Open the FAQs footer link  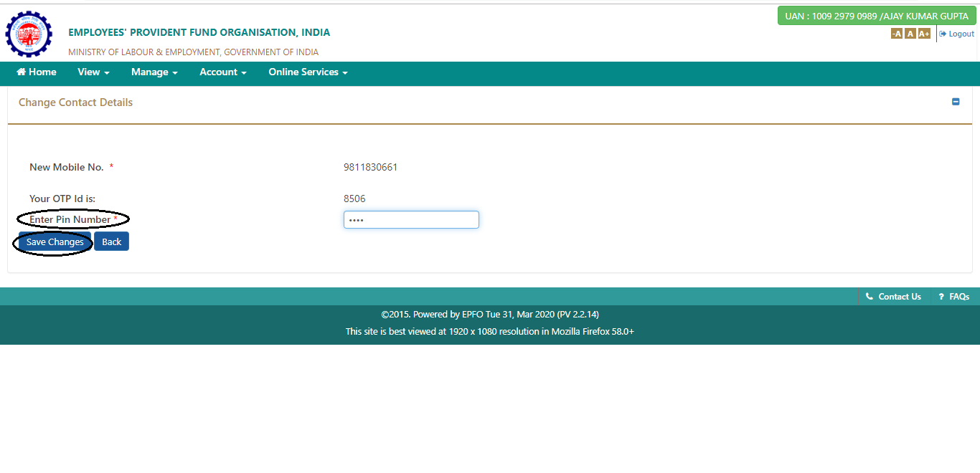(954, 297)
